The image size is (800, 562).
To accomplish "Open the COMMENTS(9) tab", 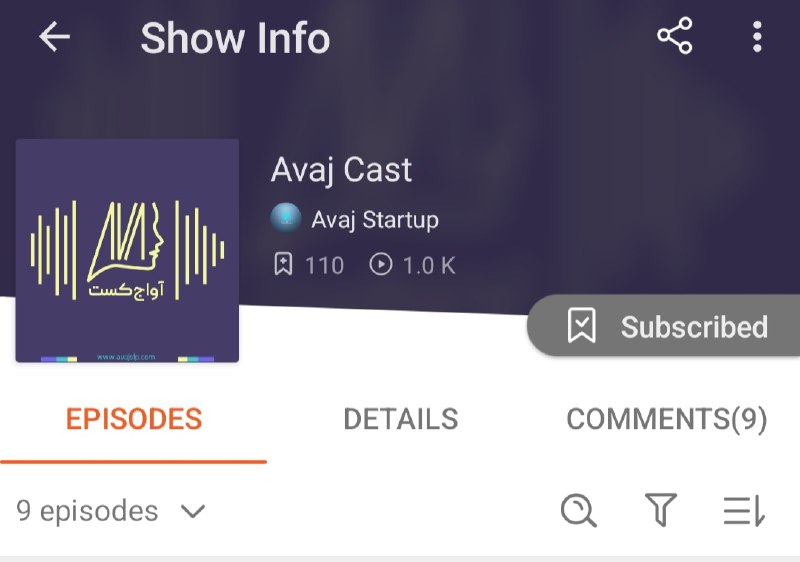I will pyautogui.click(x=667, y=420).
